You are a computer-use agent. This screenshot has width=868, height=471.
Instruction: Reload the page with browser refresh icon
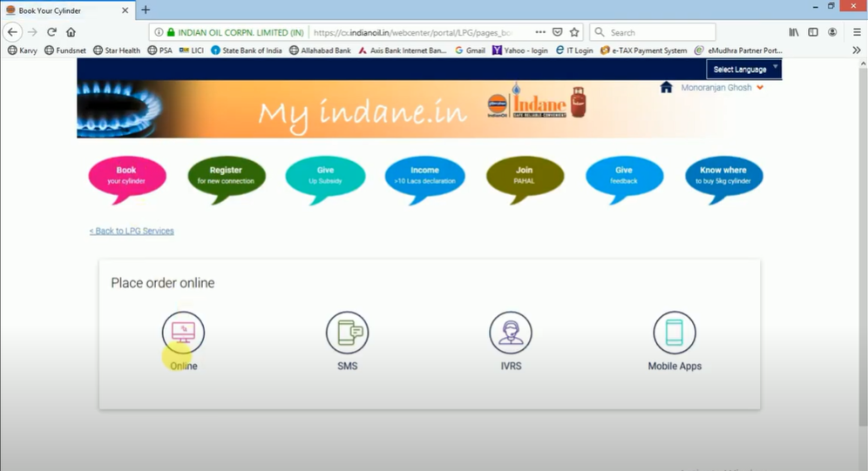[x=51, y=32]
